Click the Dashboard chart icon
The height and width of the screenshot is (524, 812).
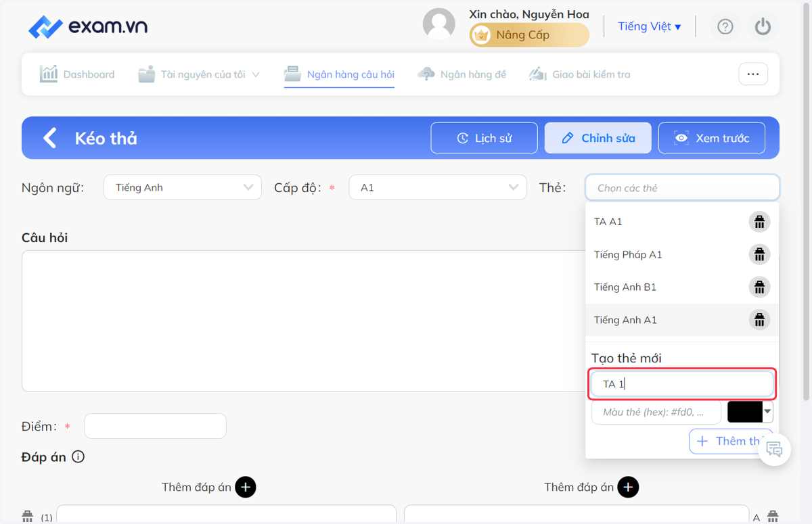(x=49, y=74)
